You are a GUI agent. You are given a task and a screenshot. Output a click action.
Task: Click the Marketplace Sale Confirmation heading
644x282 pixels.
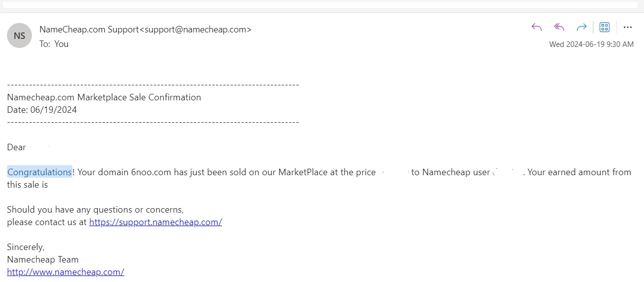(x=104, y=97)
